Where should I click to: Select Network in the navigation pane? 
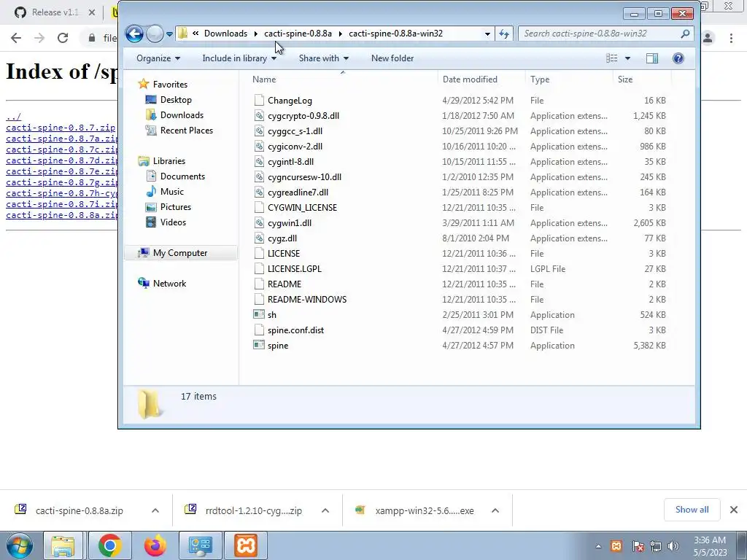169,284
